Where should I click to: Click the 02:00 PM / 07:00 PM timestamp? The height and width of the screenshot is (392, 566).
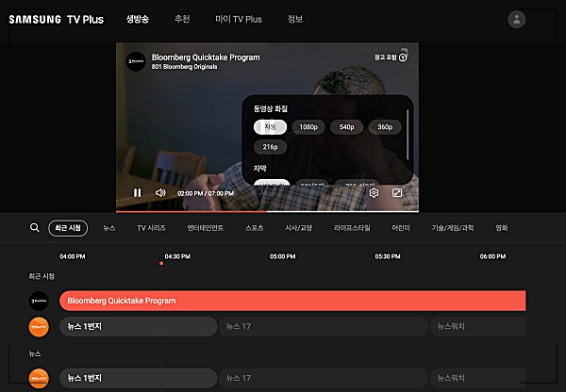tap(206, 193)
